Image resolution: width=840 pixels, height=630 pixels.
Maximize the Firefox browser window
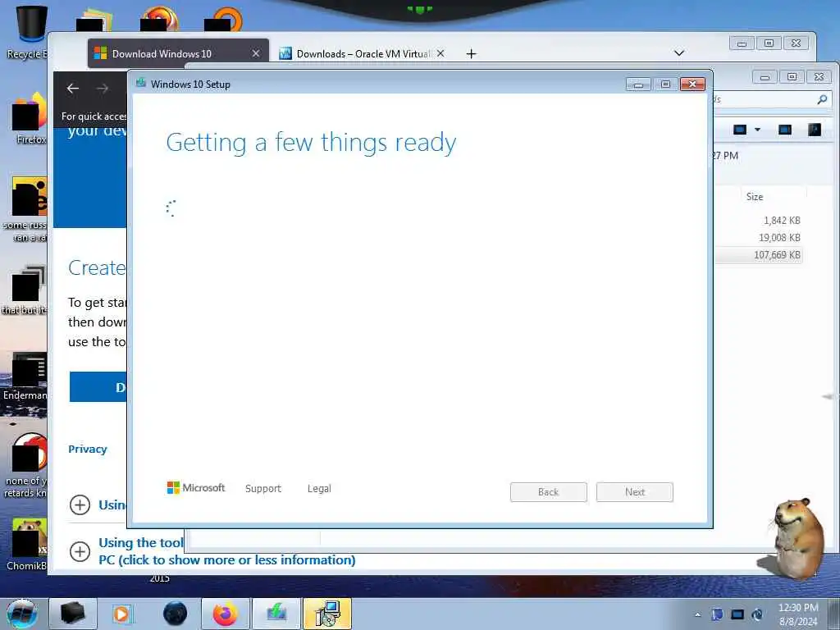pyautogui.click(x=769, y=43)
